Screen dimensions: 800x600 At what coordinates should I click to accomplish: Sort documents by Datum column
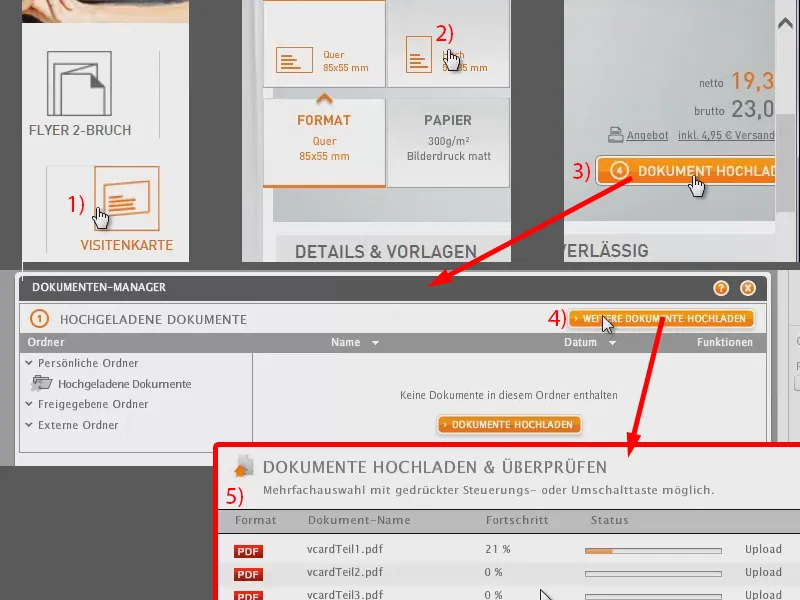point(590,342)
